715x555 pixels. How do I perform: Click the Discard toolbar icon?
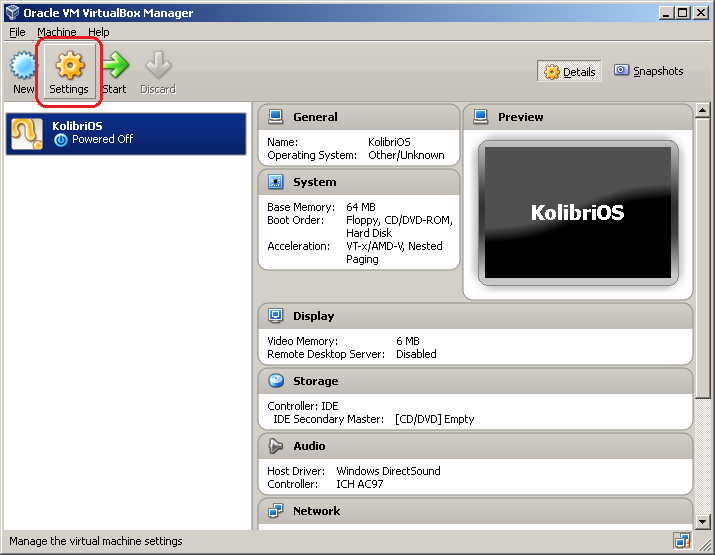[x=157, y=68]
